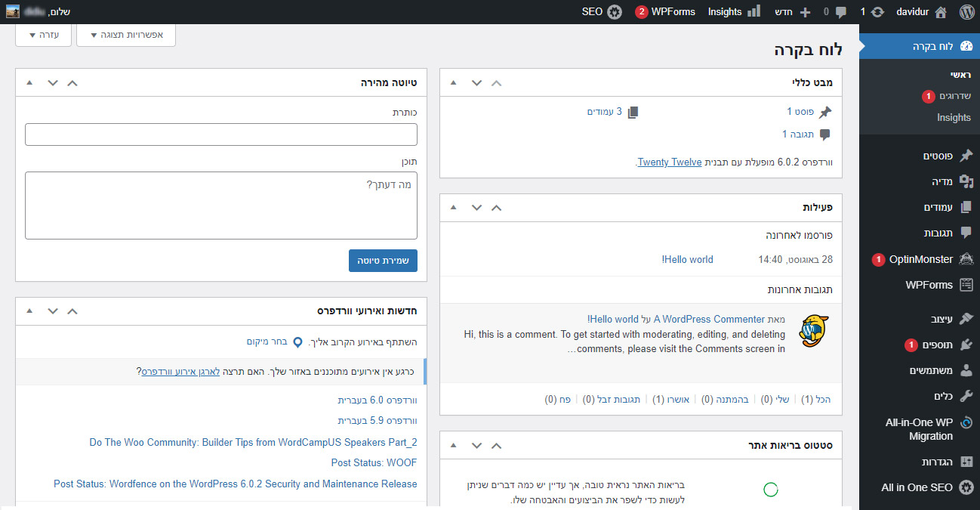Open the Insights bar chart icon
The height and width of the screenshot is (510, 980).
753,12
